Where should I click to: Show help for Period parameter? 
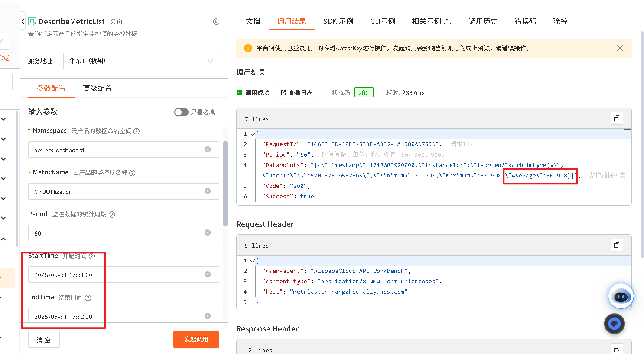click(x=112, y=214)
